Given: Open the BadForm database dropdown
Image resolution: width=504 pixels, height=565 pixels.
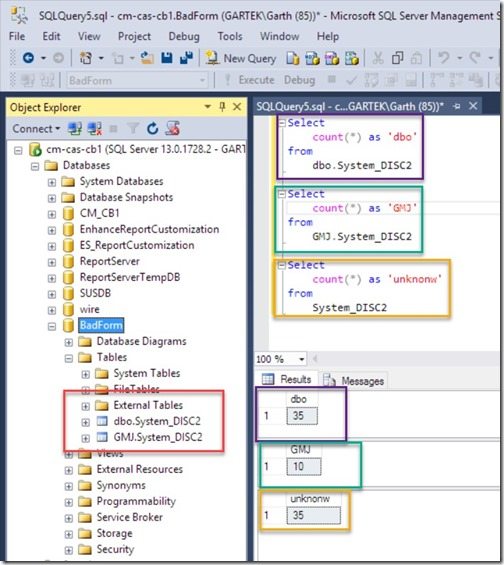Looking at the screenshot, I should pyautogui.click(x=202, y=80).
